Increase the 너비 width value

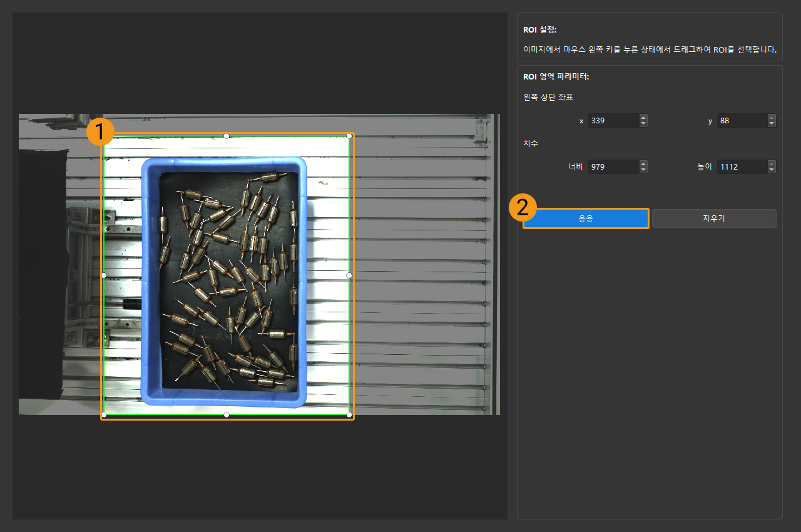pos(643,164)
